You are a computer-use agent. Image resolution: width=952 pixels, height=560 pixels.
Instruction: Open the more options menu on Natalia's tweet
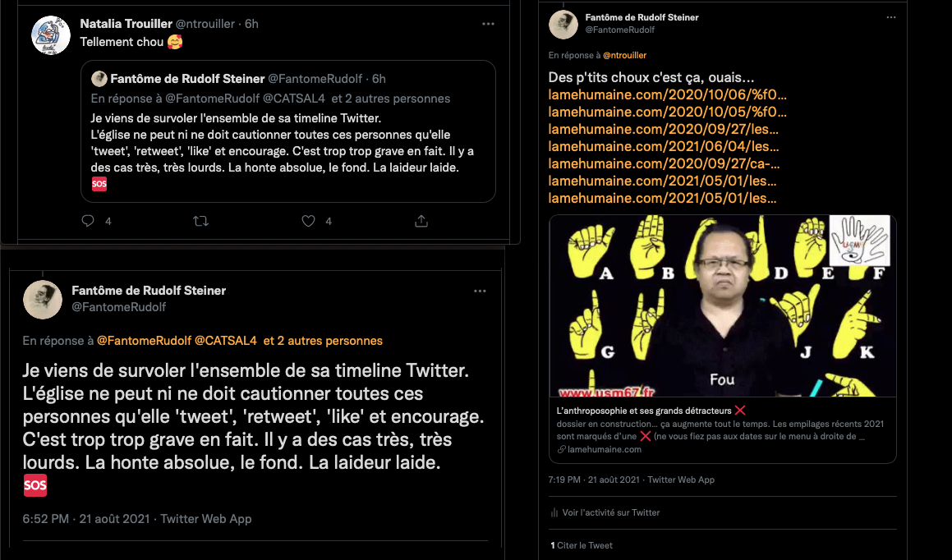488,24
